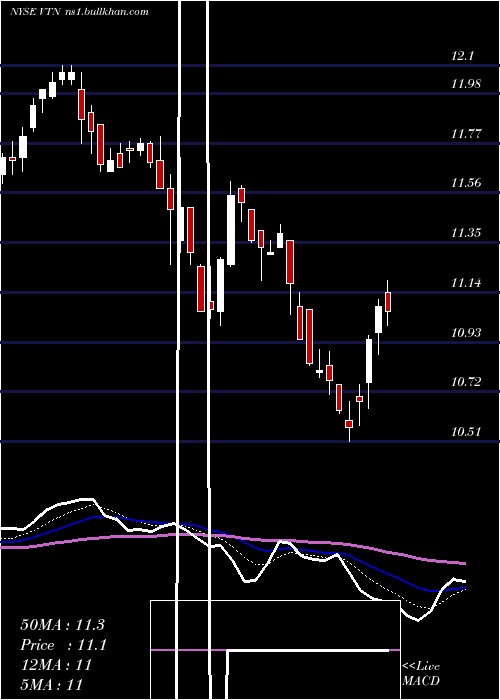The height and width of the screenshot is (700, 500).
Task: Click the lowest red candlestick near 10.51
Action: pyautogui.click(x=349, y=424)
